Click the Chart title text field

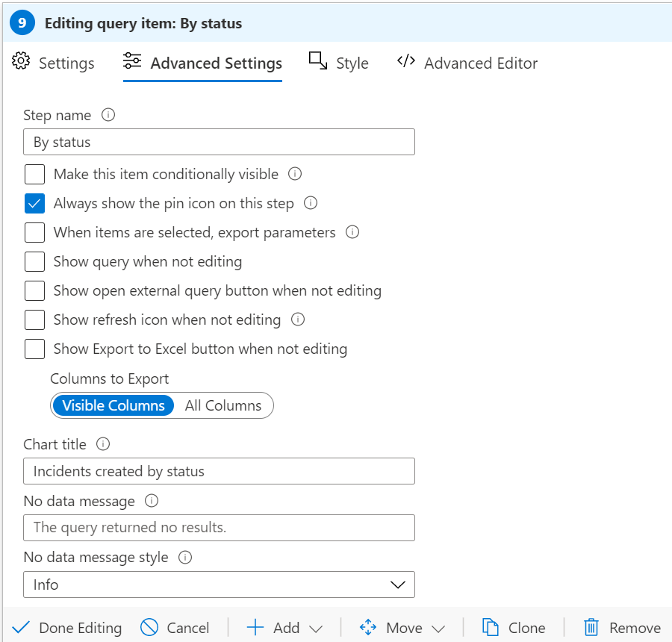[x=219, y=471]
